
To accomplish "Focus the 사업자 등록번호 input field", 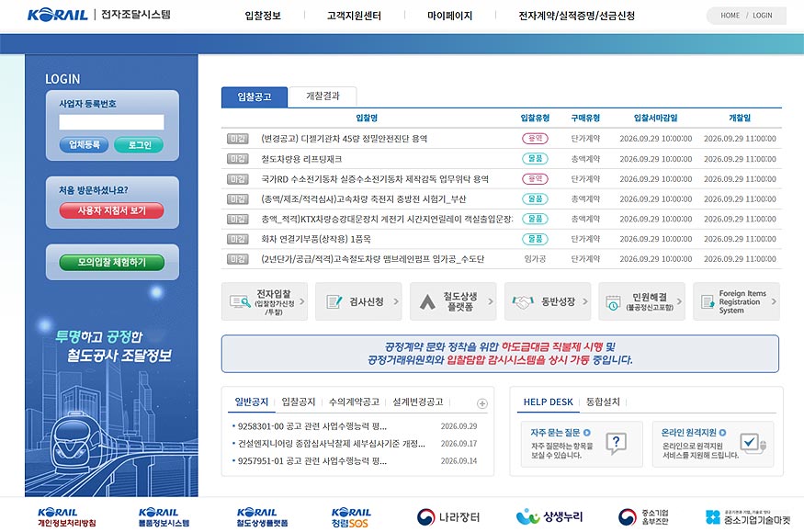I will point(111,122).
